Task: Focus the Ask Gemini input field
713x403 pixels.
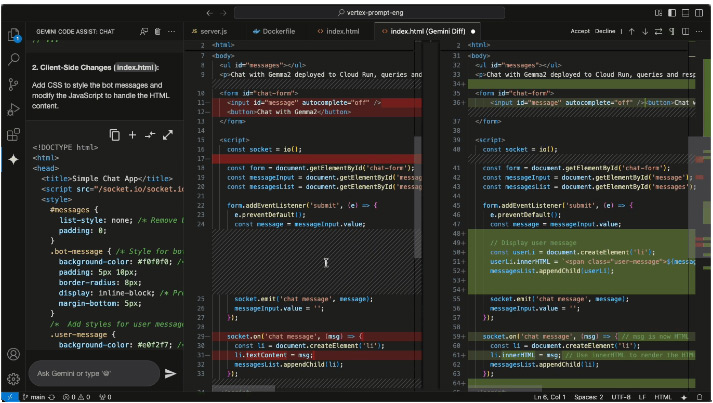Action: click(94, 373)
